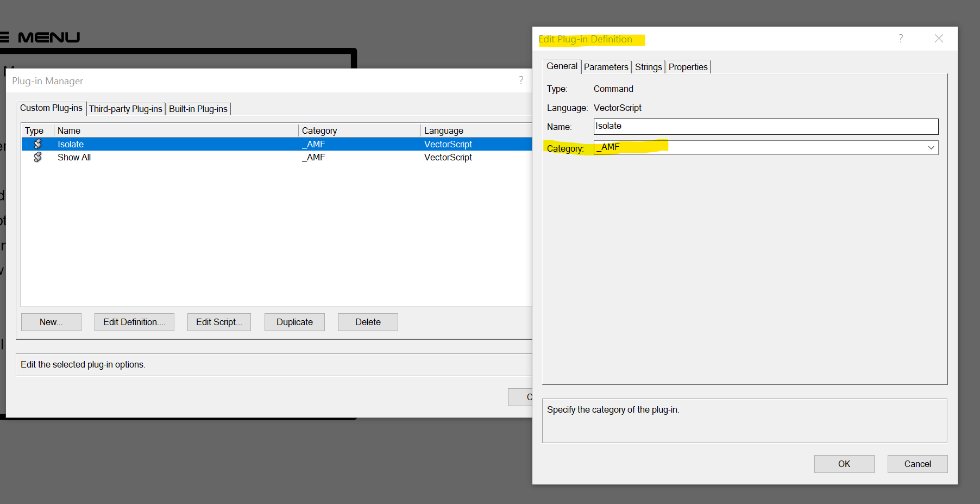
Task: Sort list by Category column header
Action: pyautogui.click(x=359, y=130)
